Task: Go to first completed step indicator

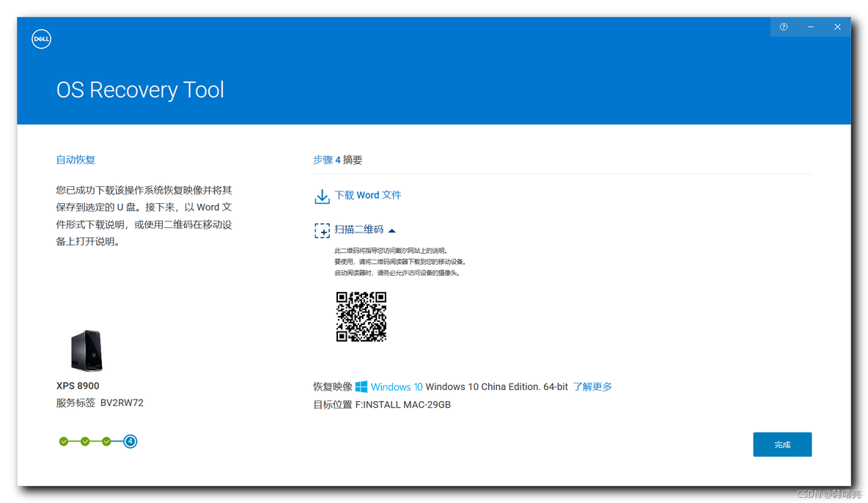Action: click(64, 441)
